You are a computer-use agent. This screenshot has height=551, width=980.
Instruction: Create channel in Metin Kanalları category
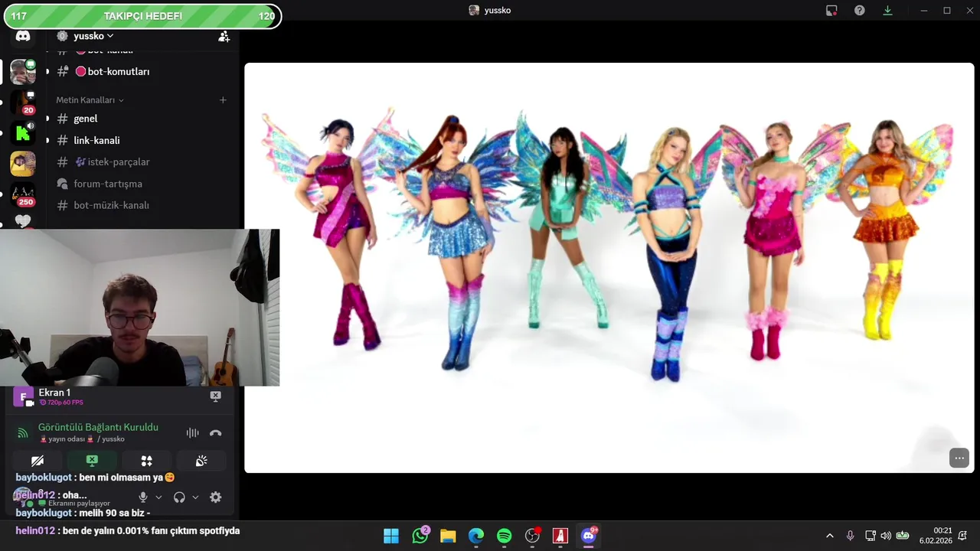pyautogui.click(x=223, y=99)
